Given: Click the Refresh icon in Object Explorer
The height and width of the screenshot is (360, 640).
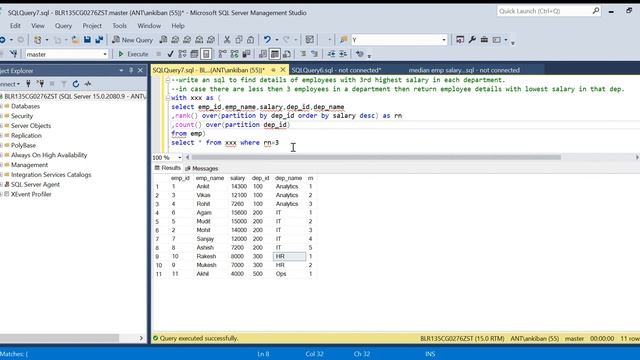Looking at the screenshot, I should pyautogui.click(x=76, y=84).
